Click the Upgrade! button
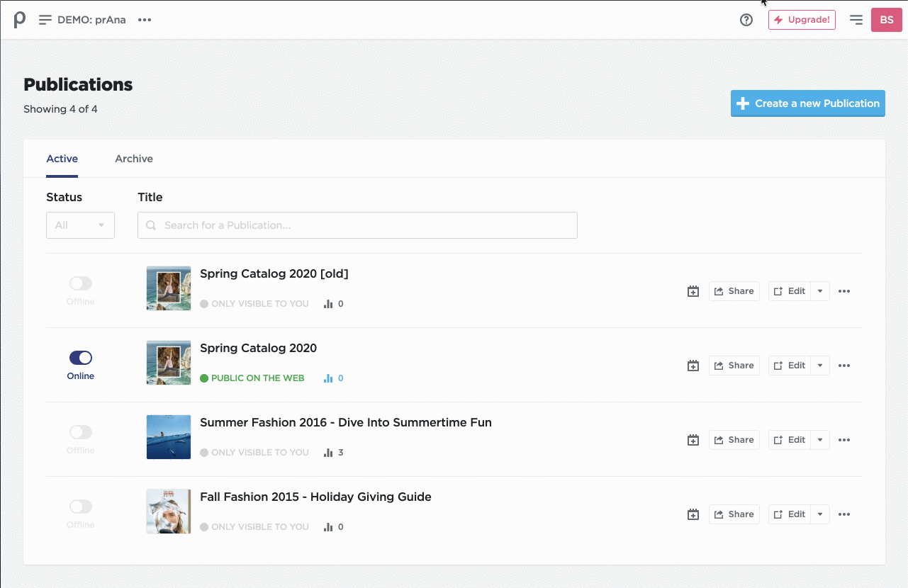Viewport: 908px width, 588px height. [x=802, y=20]
